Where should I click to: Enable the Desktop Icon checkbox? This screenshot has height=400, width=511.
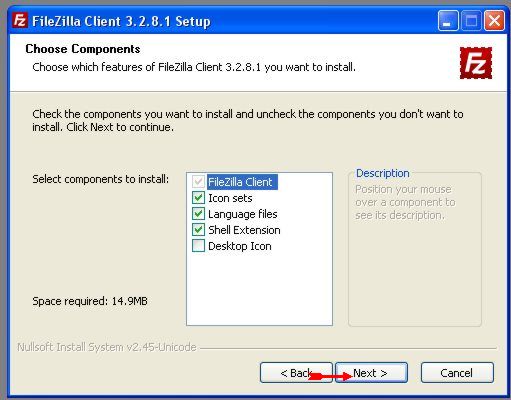coord(198,246)
